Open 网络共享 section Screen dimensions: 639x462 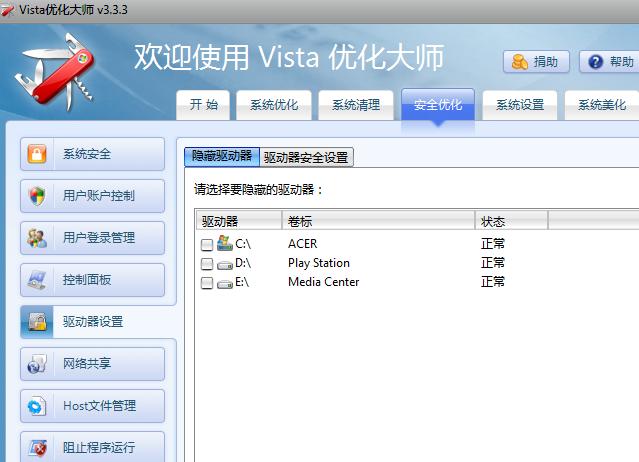pyautogui.click(x=93, y=364)
